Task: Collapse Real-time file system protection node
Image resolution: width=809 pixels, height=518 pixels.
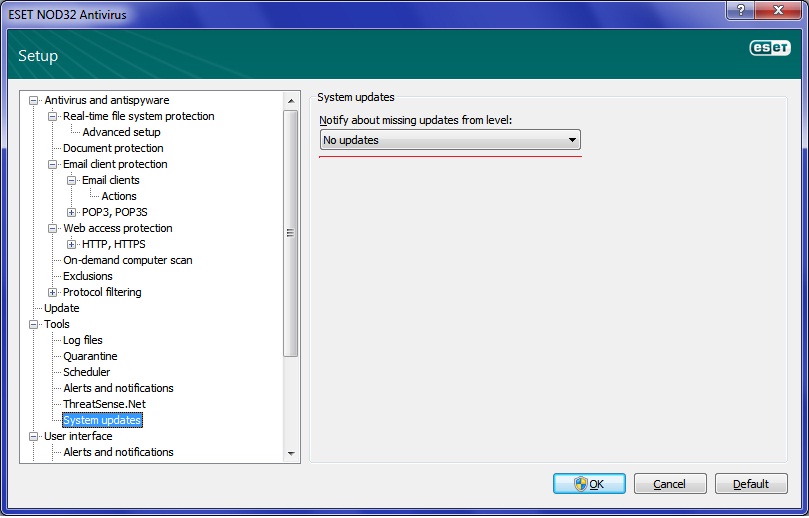Action: click(52, 117)
